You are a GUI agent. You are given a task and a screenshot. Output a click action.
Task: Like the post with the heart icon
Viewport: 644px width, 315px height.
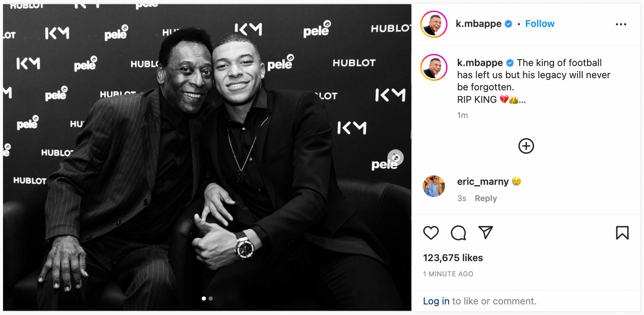[x=431, y=233]
